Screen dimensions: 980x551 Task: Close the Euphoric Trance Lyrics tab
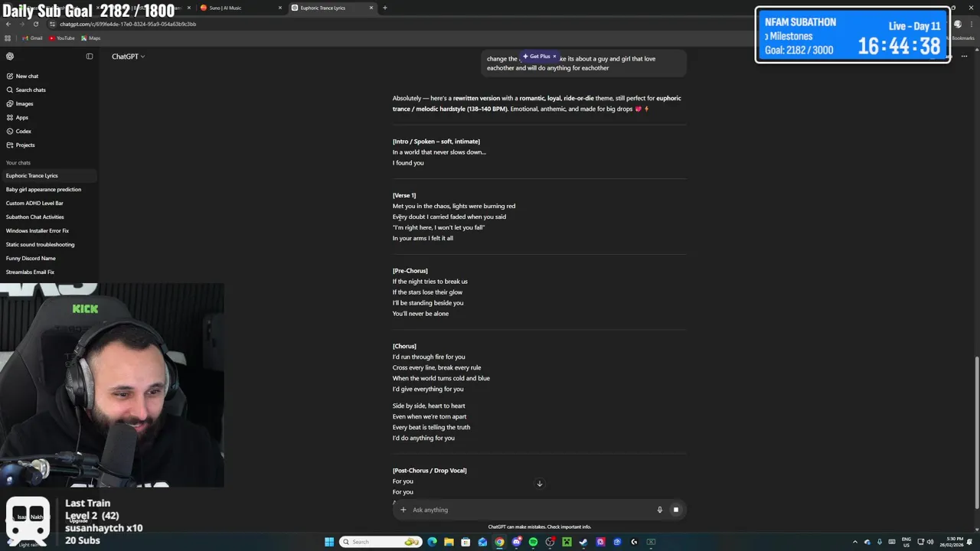[x=371, y=8]
